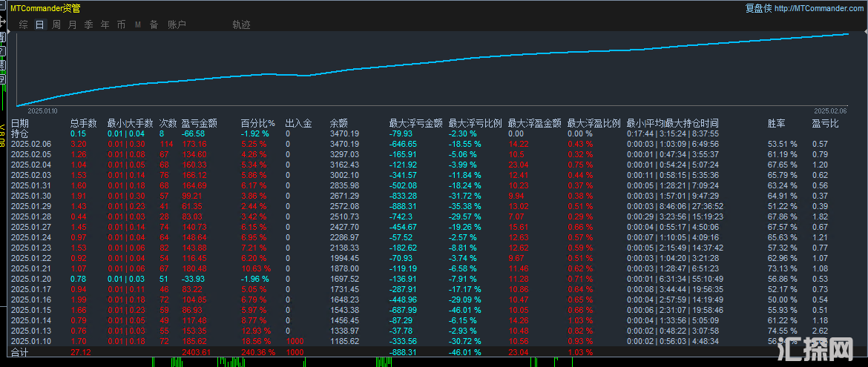Click the 出入金 column header
The height and width of the screenshot is (367, 868).
point(299,123)
